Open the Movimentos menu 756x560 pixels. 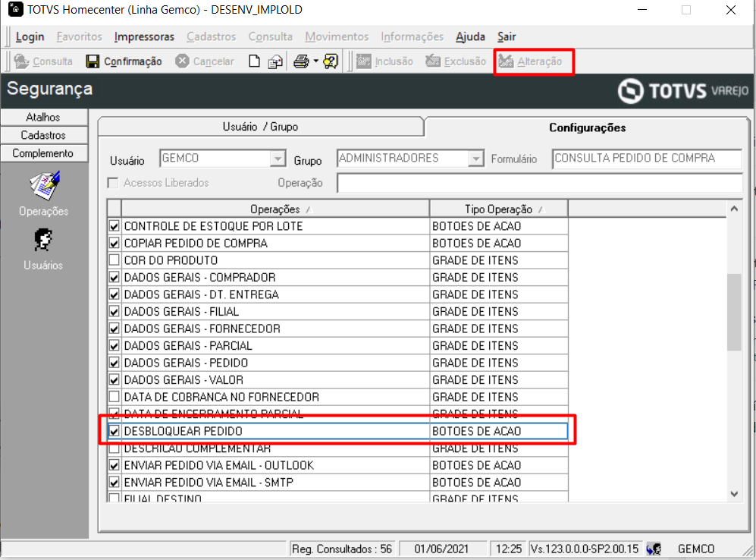(x=337, y=36)
